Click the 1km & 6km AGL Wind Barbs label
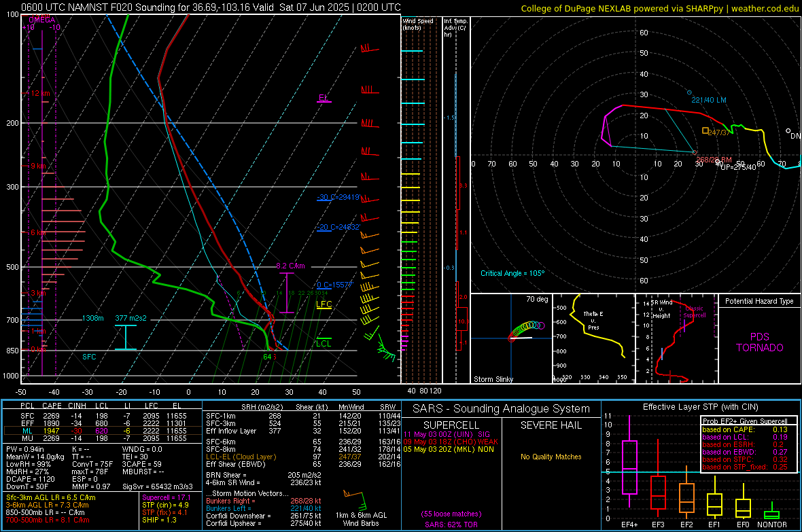 pyautogui.click(x=361, y=519)
